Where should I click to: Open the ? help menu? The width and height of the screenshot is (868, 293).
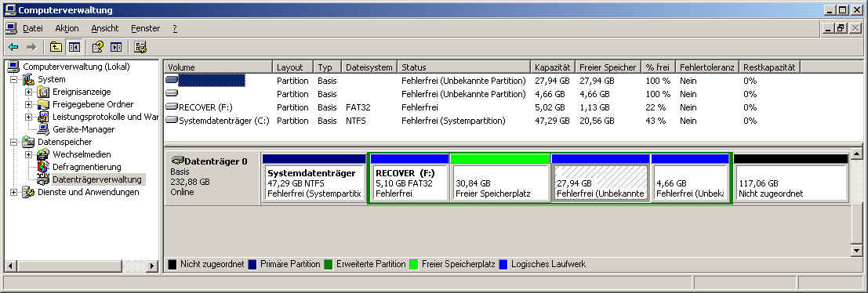tap(175, 28)
